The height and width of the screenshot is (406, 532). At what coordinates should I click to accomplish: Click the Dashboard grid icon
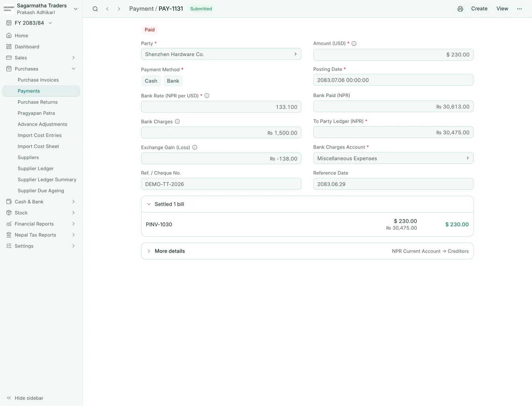pos(9,47)
